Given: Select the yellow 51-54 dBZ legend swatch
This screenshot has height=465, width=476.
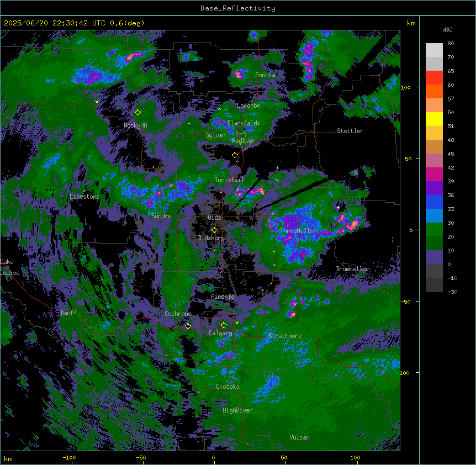Looking at the screenshot, I should tap(434, 119).
